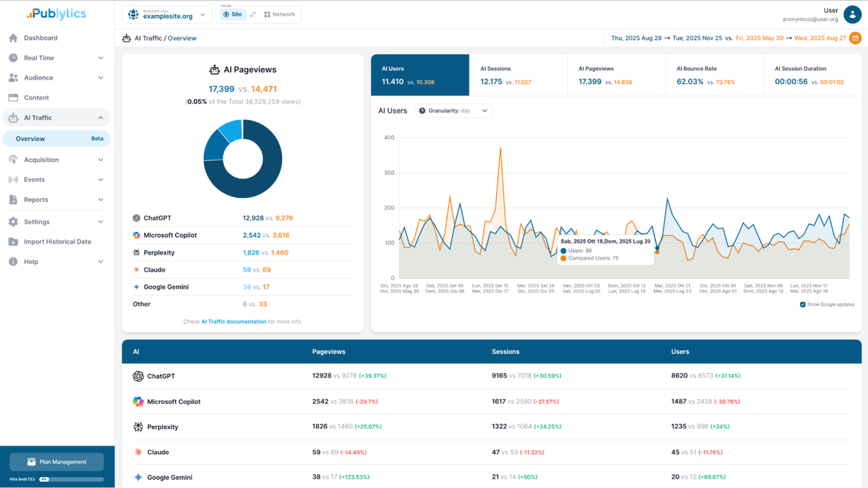Open the Granularity: day dropdown
The height and width of the screenshot is (488, 868).
454,110
